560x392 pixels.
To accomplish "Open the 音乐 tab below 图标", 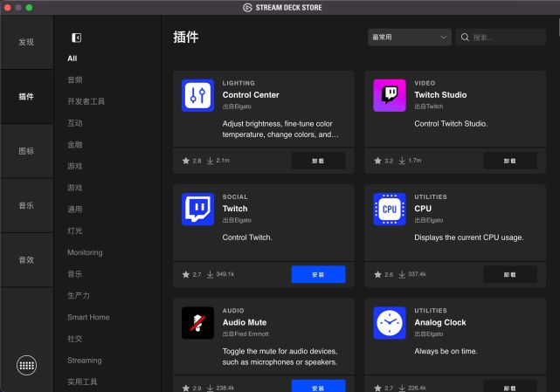I will coord(27,205).
